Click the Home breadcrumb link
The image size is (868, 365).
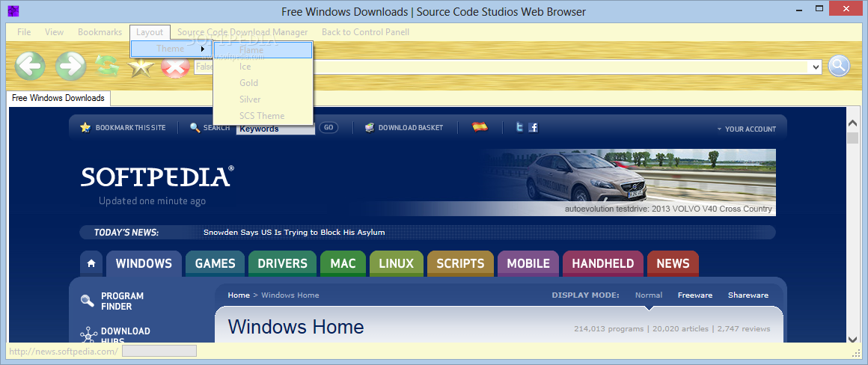pyautogui.click(x=239, y=295)
